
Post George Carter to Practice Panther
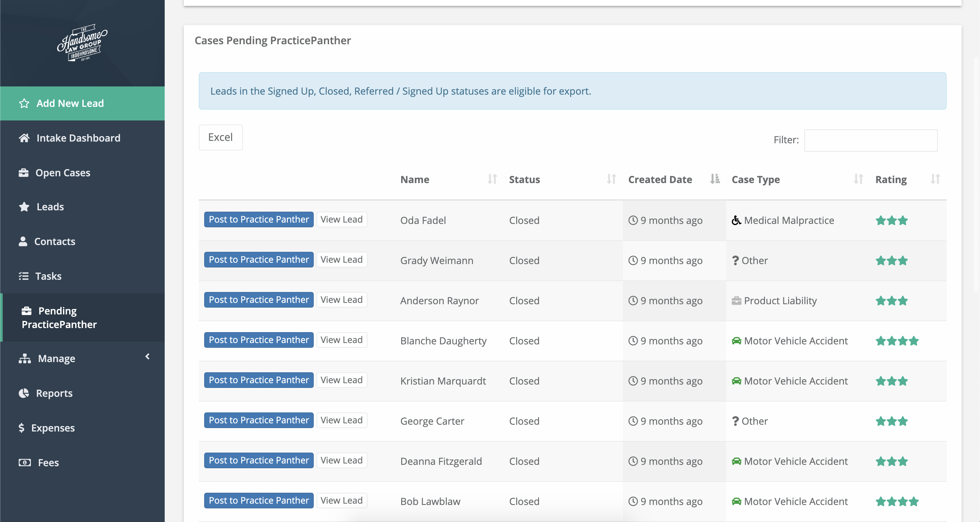259,420
